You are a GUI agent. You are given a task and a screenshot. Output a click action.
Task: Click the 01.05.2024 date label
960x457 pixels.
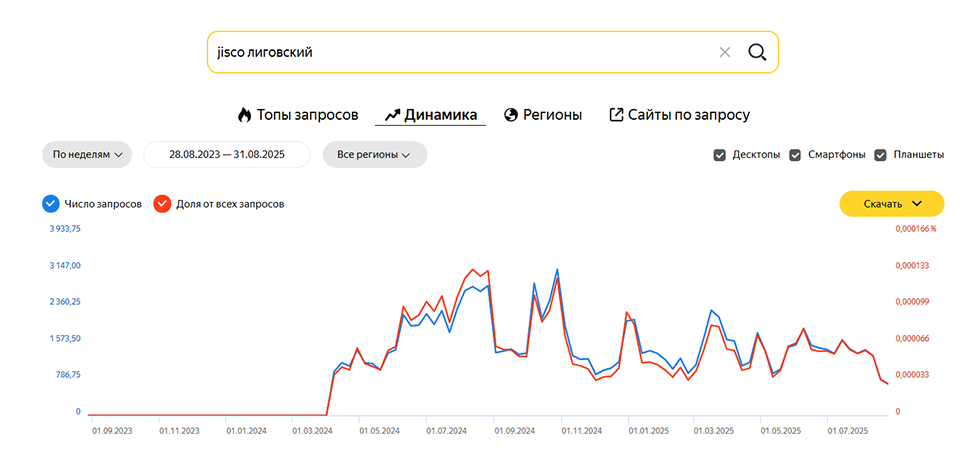pyautogui.click(x=380, y=431)
